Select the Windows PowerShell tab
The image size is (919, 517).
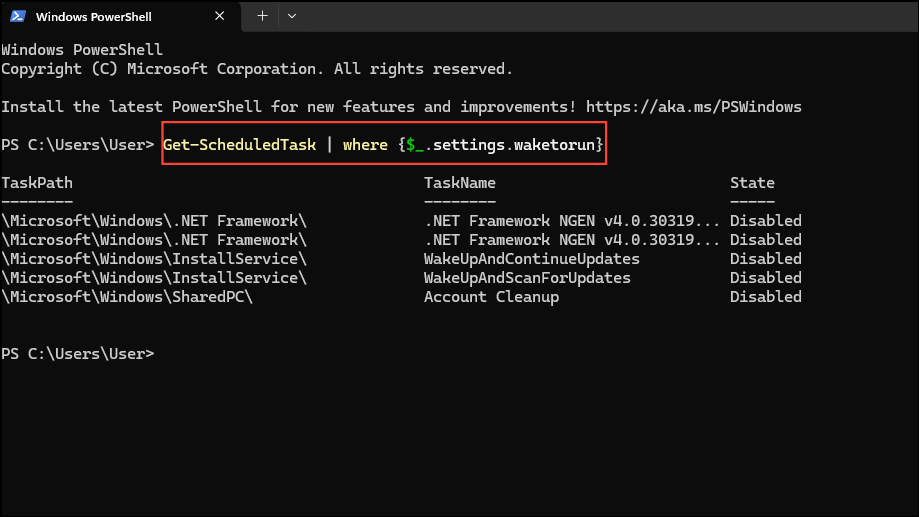(x=120, y=16)
